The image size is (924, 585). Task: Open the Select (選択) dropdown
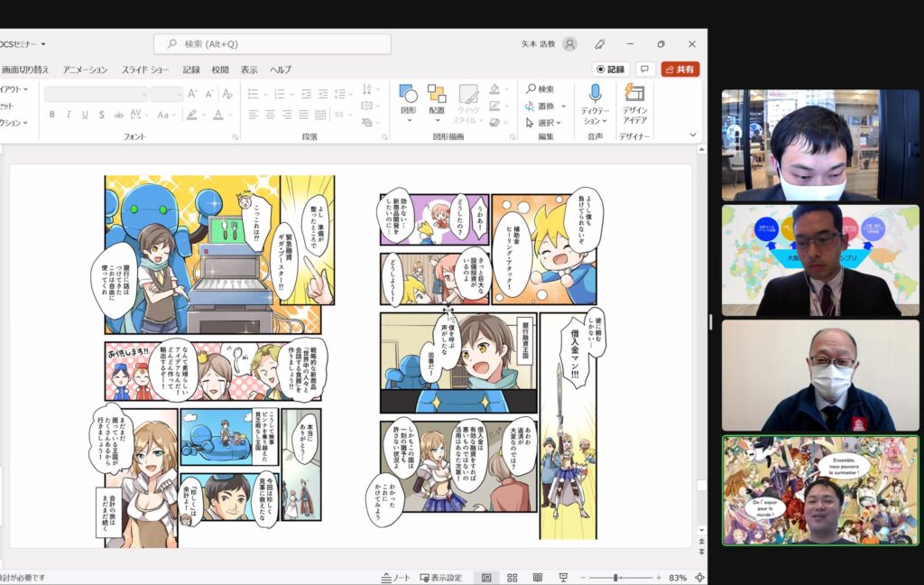pyautogui.click(x=542, y=123)
